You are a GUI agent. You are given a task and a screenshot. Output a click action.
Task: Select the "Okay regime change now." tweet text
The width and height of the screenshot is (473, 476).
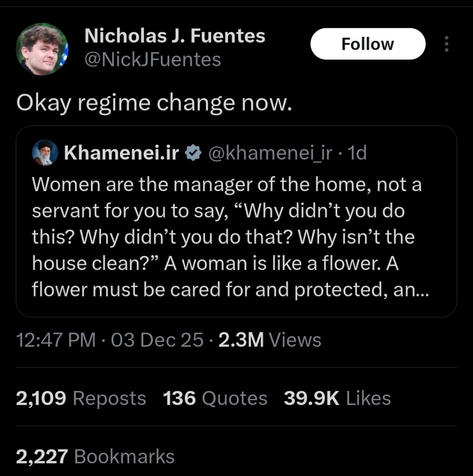tap(154, 103)
